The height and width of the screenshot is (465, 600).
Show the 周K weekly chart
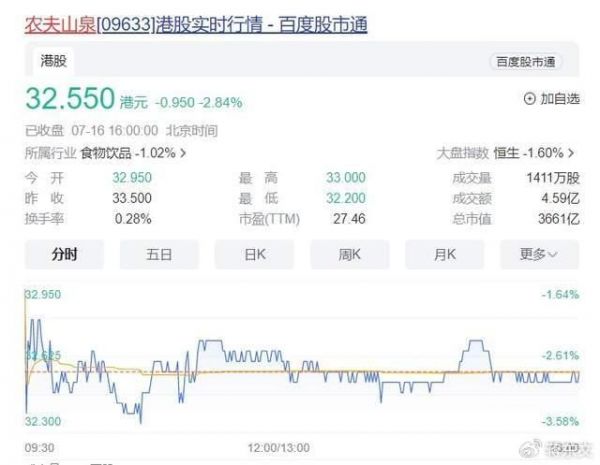(350, 254)
